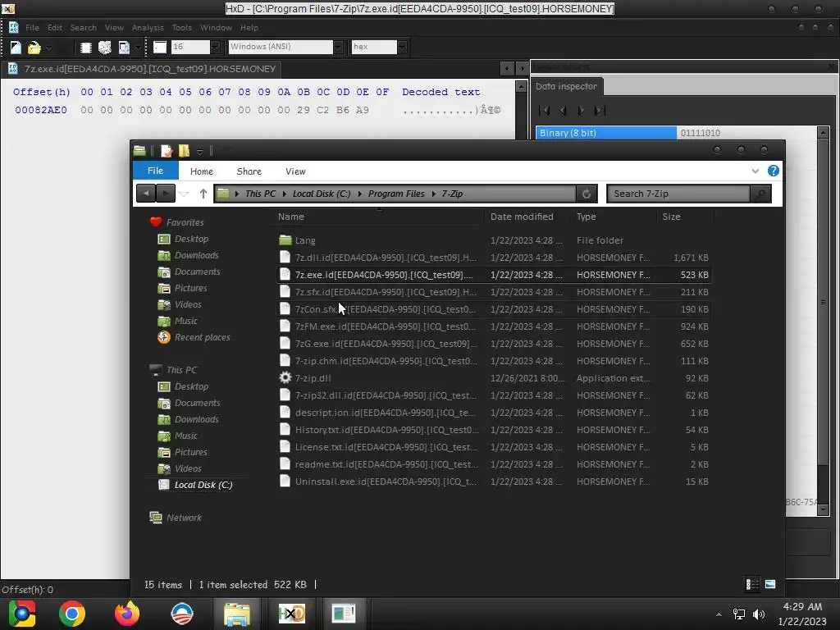Expand the hex offset base dropdown
The width and height of the screenshot is (840, 630).
(x=402, y=47)
